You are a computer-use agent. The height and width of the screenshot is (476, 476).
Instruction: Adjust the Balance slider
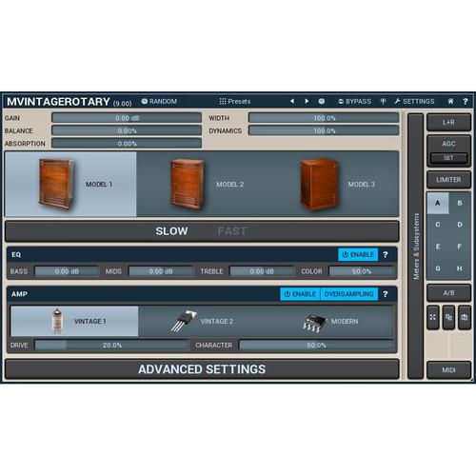127,130
